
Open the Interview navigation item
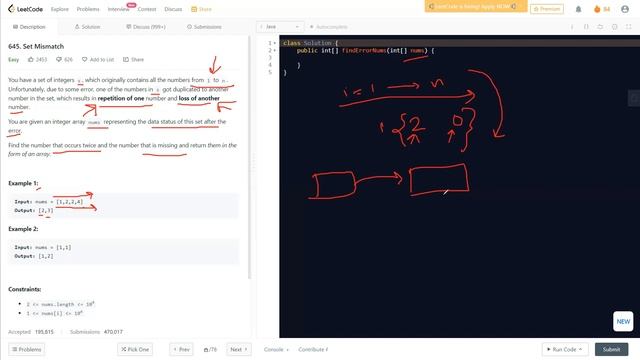click(118, 9)
